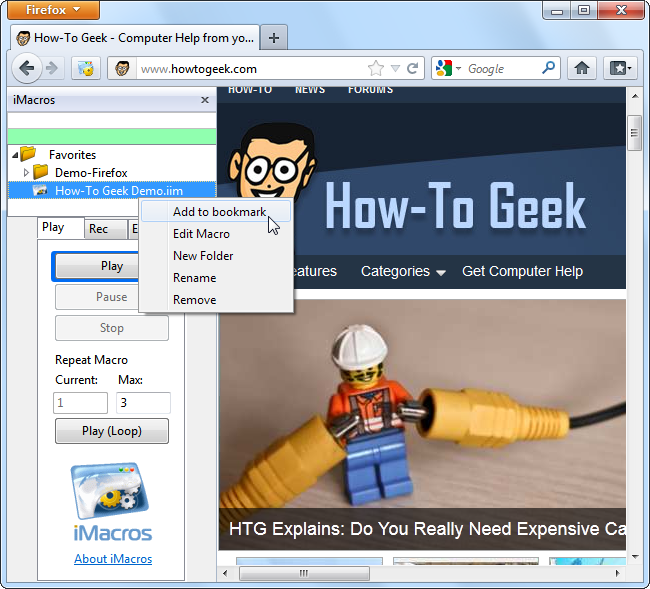The width and height of the screenshot is (650, 589).
Task: Open the HTG Explains featured article
Action: pyautogui.click(x=427, y=529)
